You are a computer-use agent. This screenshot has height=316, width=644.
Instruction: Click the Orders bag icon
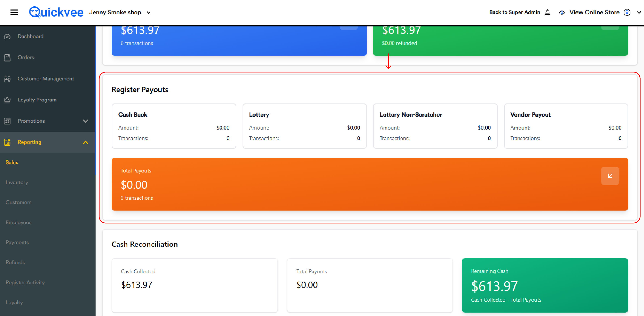click(7, 58)
